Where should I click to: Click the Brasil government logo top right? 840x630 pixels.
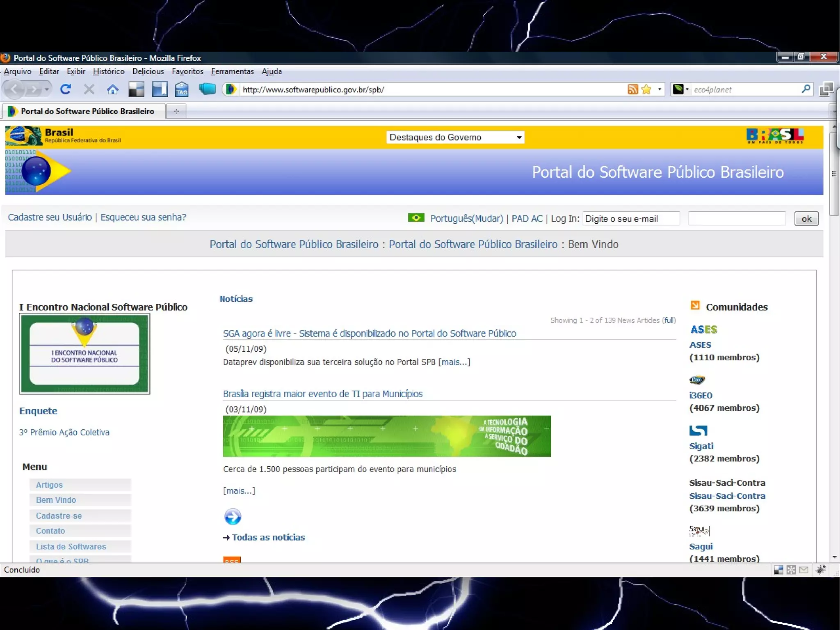click(775, 136)
